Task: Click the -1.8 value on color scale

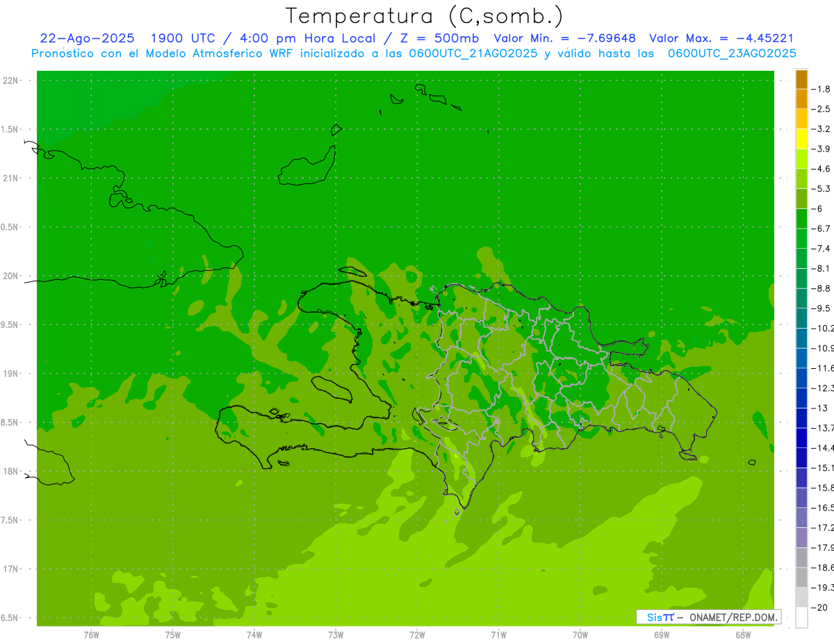Action: [x=821, y=89]
